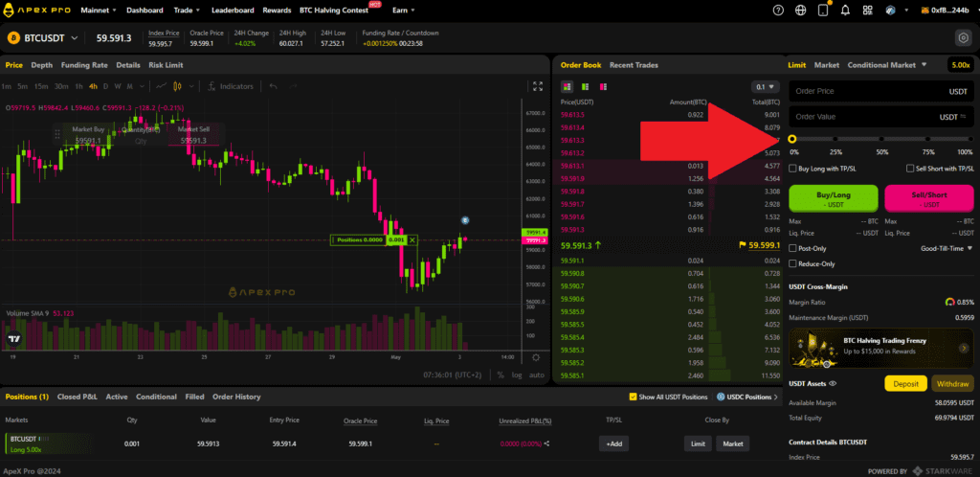Open notifications bell icon
This screenshot has height=477, width=980.
pyautogui.click(x=844, y=11)
